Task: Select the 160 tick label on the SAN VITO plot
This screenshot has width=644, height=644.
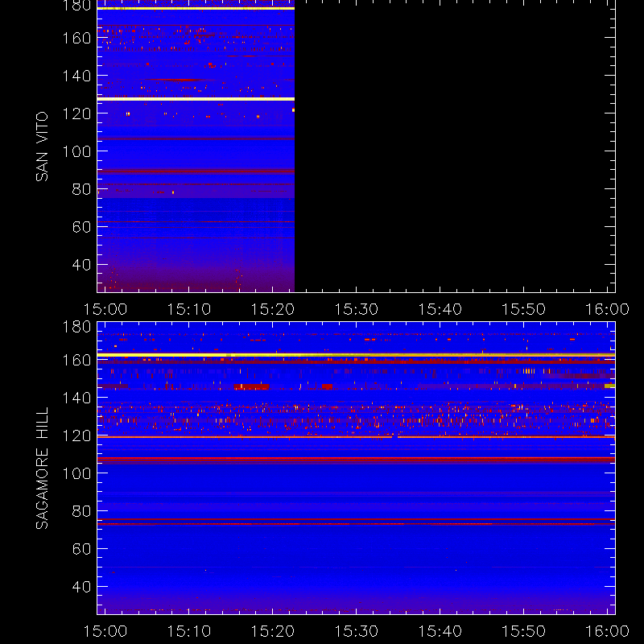Action: point(76,38)
